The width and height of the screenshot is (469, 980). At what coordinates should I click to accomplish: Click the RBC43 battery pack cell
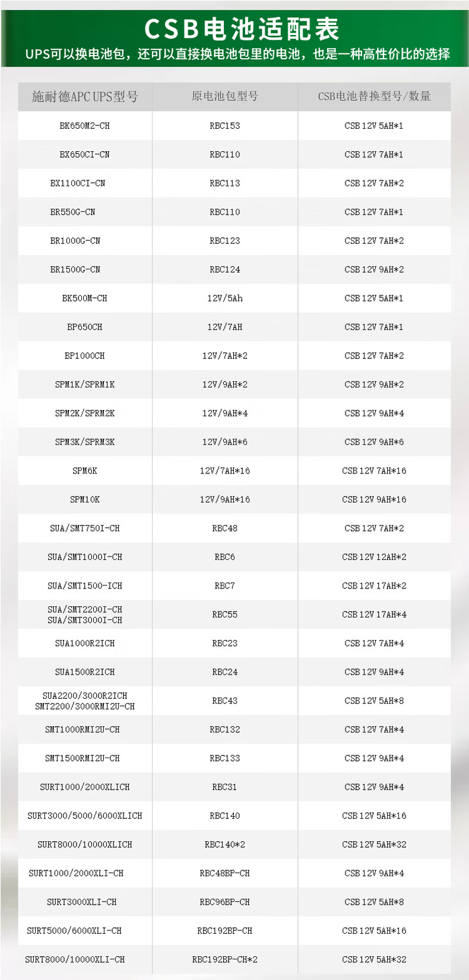[x=224, y=701]
